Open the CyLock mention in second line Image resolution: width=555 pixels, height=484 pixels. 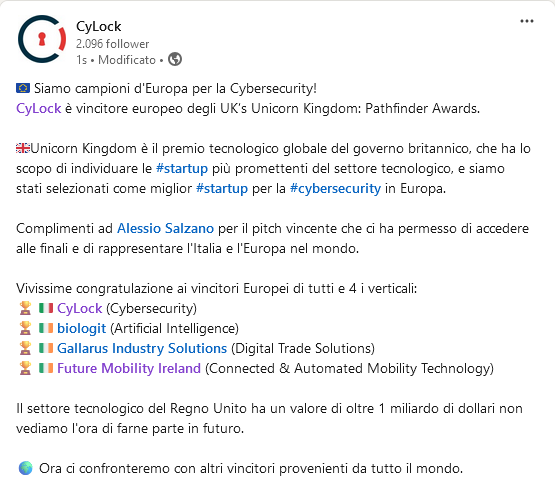pos(39,108)
